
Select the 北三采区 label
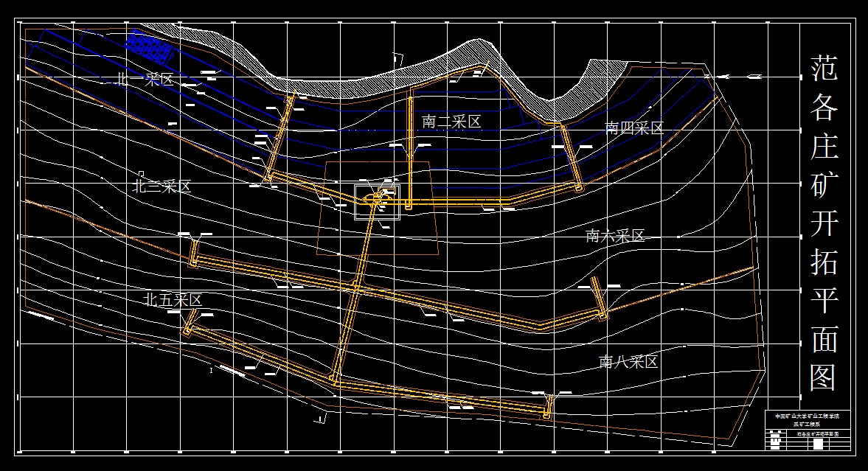[162, 186]
